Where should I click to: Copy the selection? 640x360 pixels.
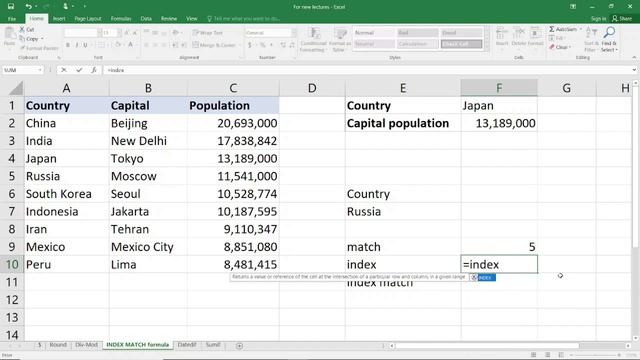pos(32,39)
